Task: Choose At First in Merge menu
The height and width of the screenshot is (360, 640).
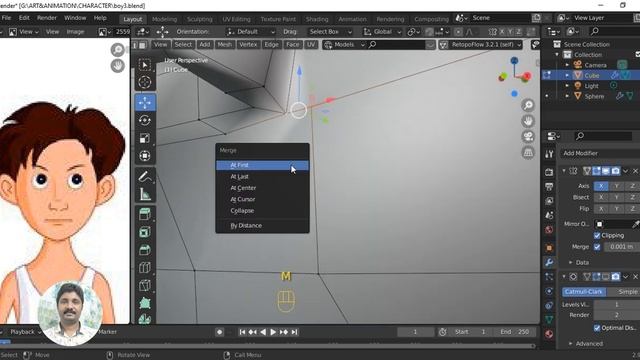Action: 262,165
